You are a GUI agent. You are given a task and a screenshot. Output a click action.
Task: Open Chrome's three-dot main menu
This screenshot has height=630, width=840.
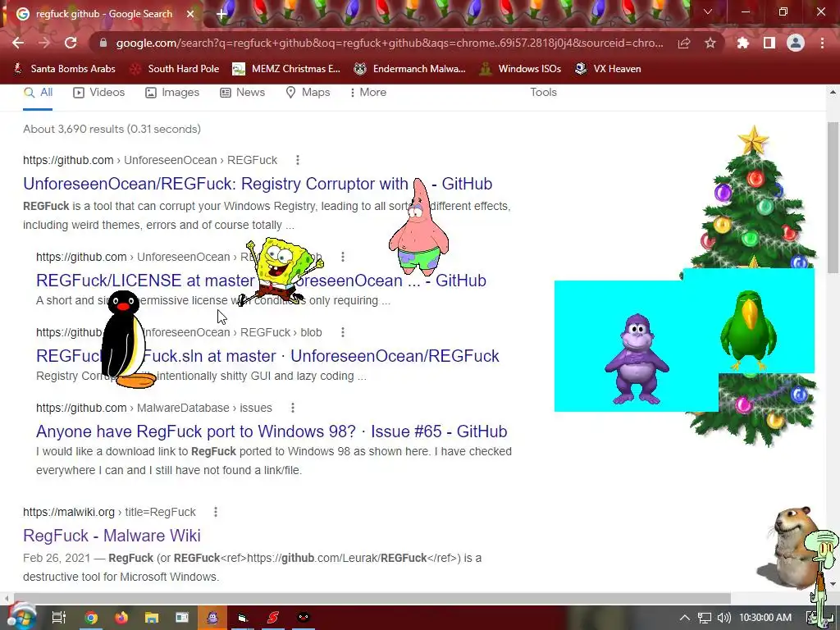pyautogui.click(x=822, y=43)
